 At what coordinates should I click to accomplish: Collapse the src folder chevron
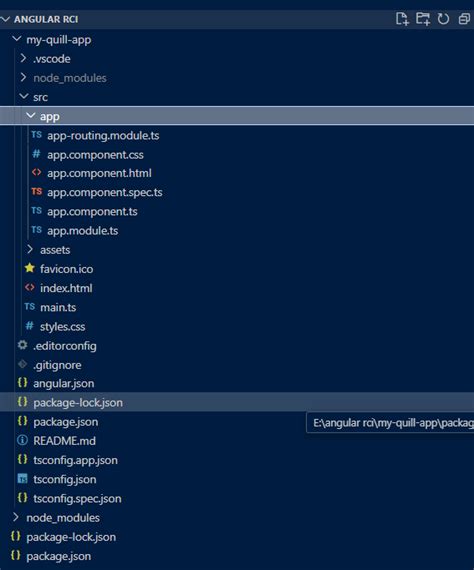(x=24, y=96)
